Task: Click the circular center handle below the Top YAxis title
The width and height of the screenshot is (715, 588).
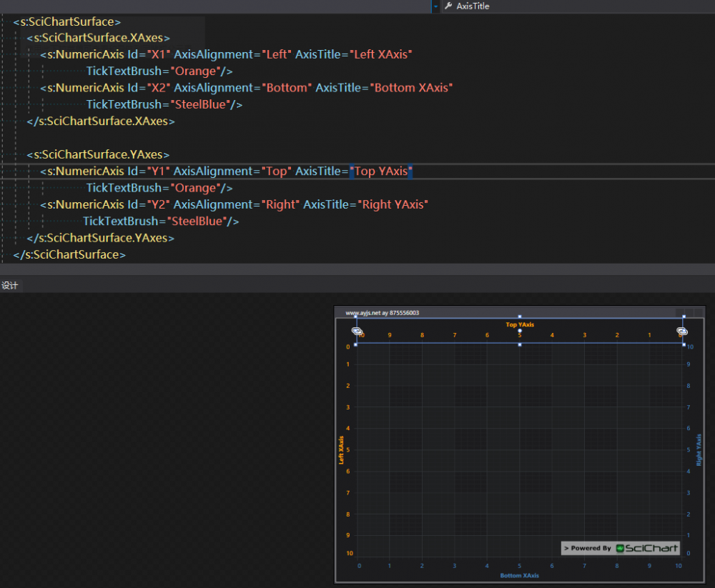Action: click(520, 331)
